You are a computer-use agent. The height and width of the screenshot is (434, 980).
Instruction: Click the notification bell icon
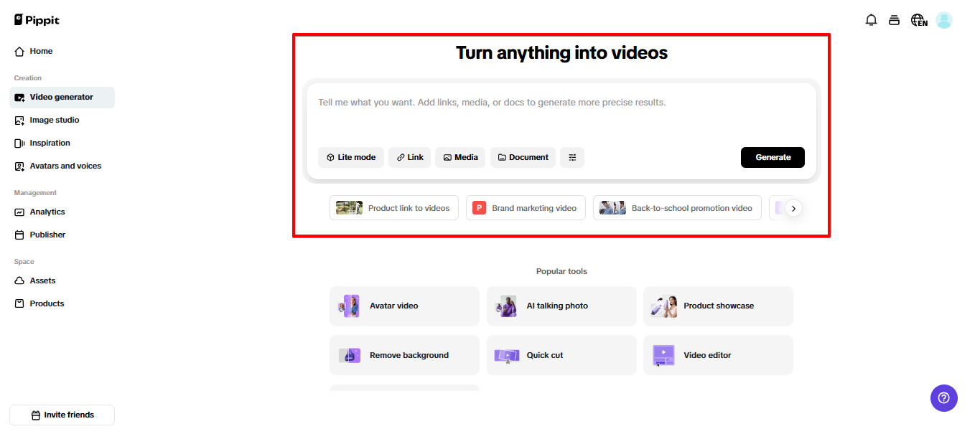point(871,19)
